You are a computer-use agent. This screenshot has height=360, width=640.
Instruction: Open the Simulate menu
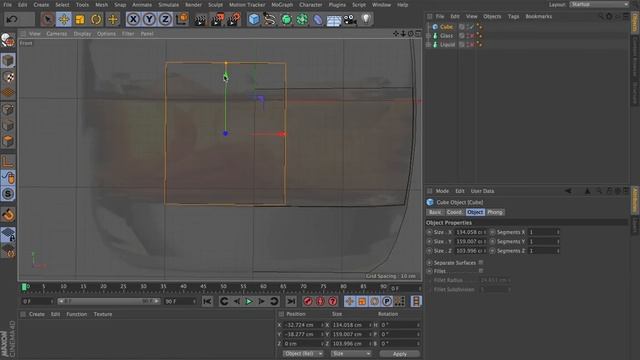[169, 5]
